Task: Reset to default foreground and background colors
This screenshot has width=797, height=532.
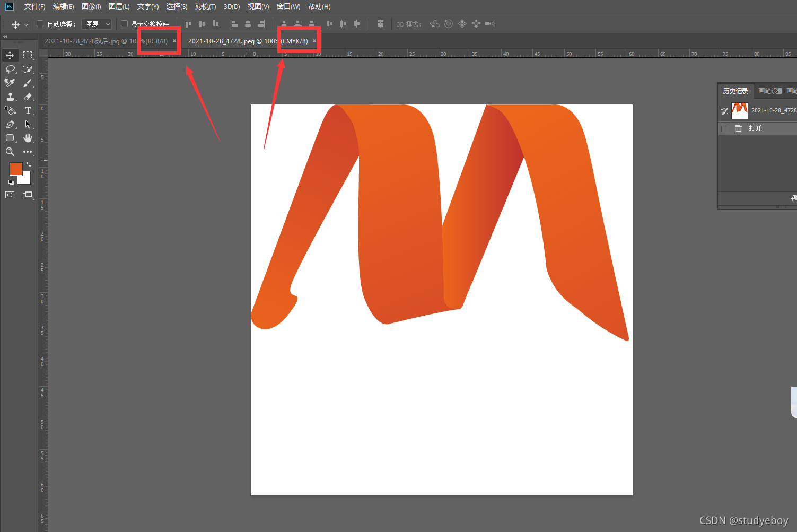Action: point(11,182)
